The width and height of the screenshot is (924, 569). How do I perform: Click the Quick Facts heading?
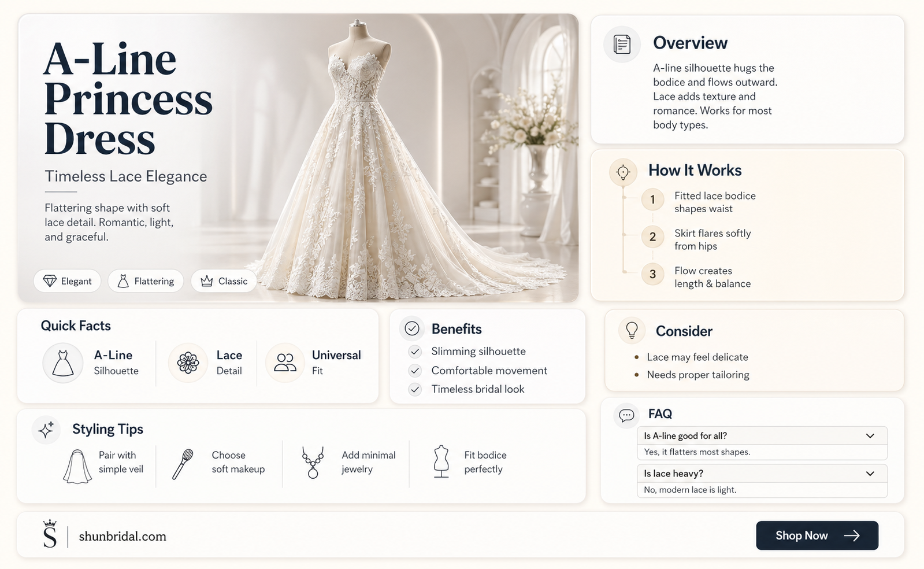(x=76, y=326)
